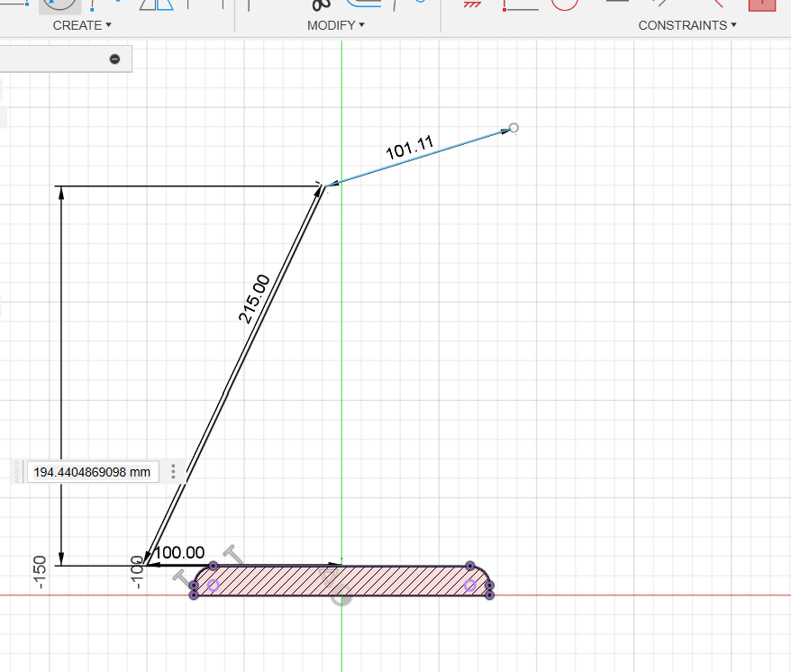791x672 pixels.
Task: Select the top-right purple sketch point of the profile
Action: pos(469,566)
